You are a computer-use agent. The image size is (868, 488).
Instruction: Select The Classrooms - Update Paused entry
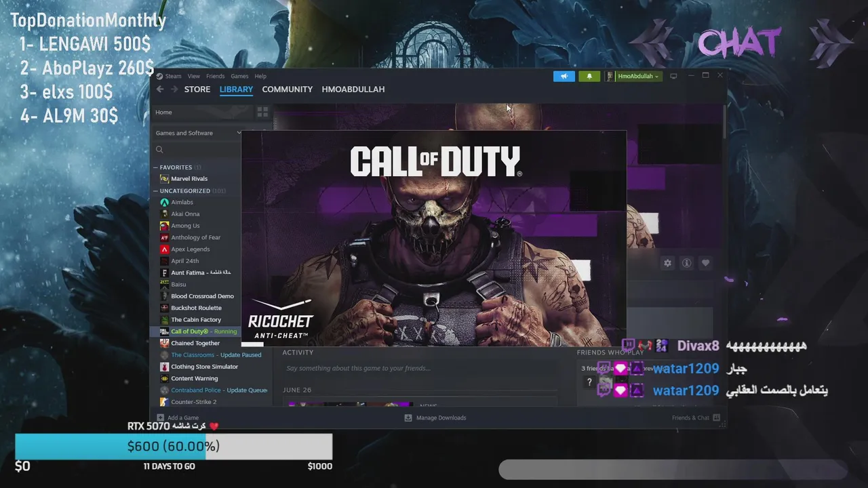pyautogui.click(x=216, y=355)
